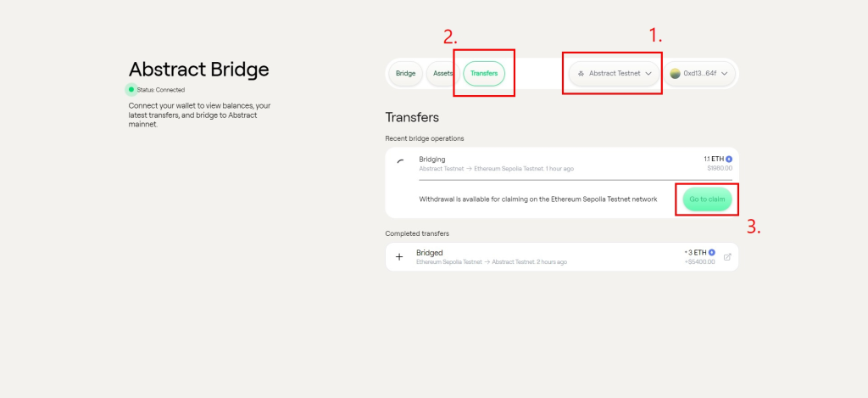Switch to the Assets tab
The width and height of the screenshot is (868, 398).
click(x=442, y=74)
